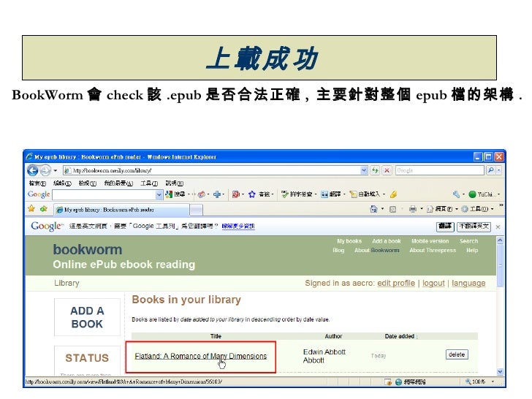
Task: Open the Google toolbar search box dropdown
Action: pyautogui.click(x=159, y=194)
